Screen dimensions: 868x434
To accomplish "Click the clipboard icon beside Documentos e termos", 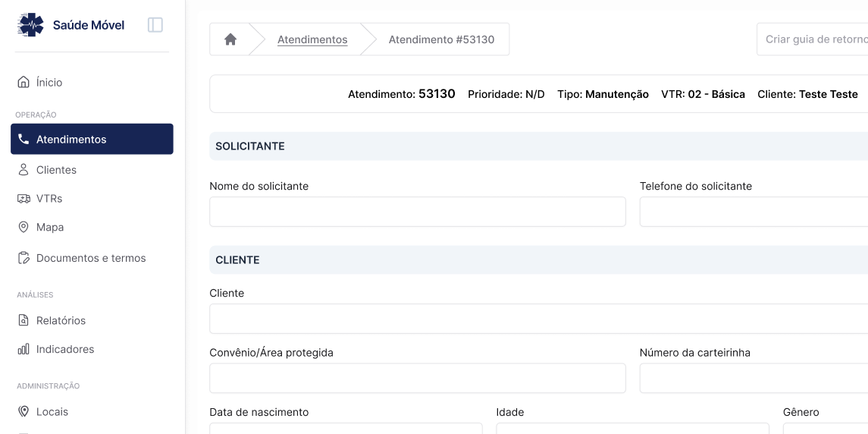I will pyautogui.click(x=24, y=258).
